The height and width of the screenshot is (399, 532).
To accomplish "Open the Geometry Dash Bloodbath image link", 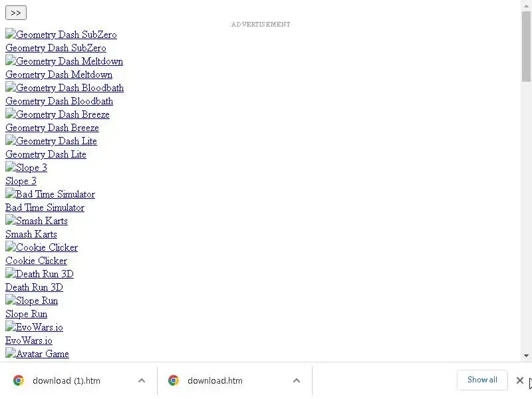I will pos(65,88).
